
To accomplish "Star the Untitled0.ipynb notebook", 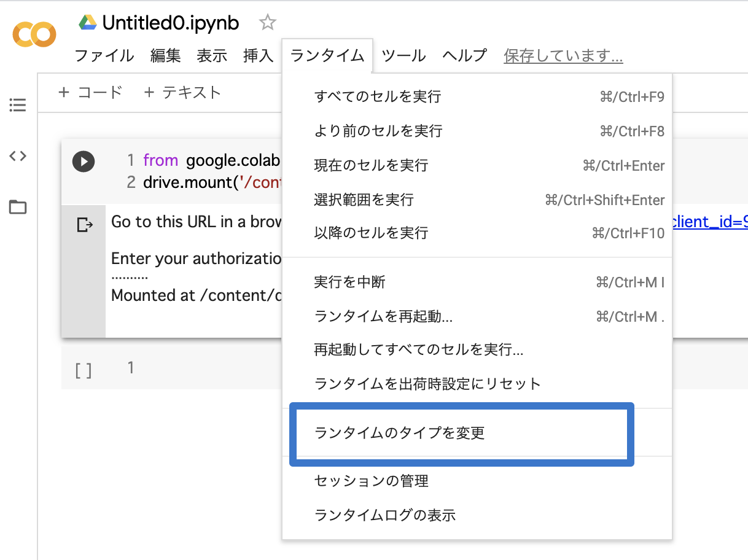I will tap(267, 23).
